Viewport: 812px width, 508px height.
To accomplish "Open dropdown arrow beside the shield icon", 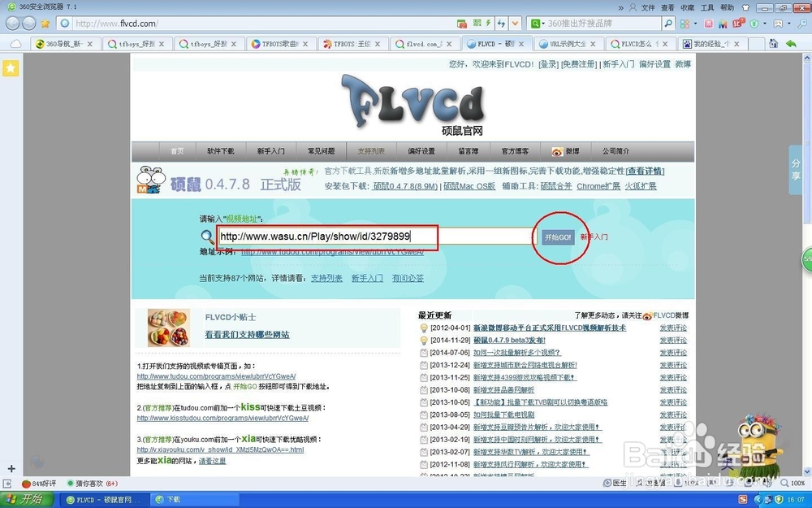I will [764, 24].
